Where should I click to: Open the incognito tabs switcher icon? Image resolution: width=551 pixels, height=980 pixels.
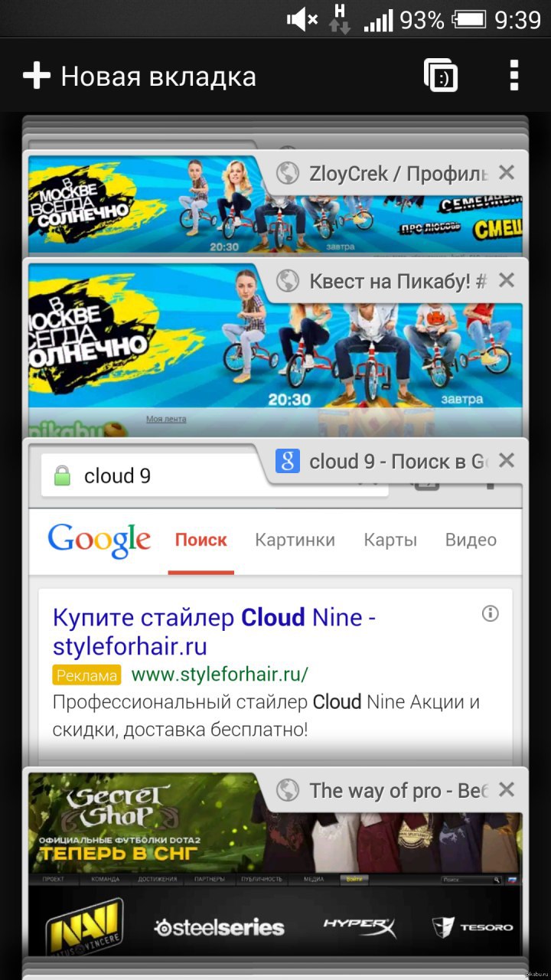[441, 76]
